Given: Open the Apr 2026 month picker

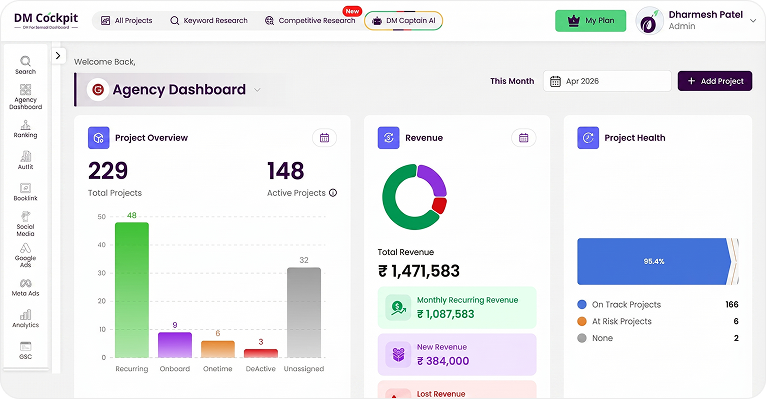Looking at the screenshot, I should tap(607, 82).
